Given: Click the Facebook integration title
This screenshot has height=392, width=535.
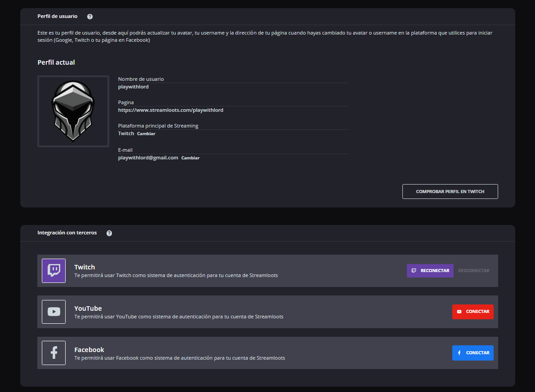Looking at the screenshot, I should coord(89,350).
